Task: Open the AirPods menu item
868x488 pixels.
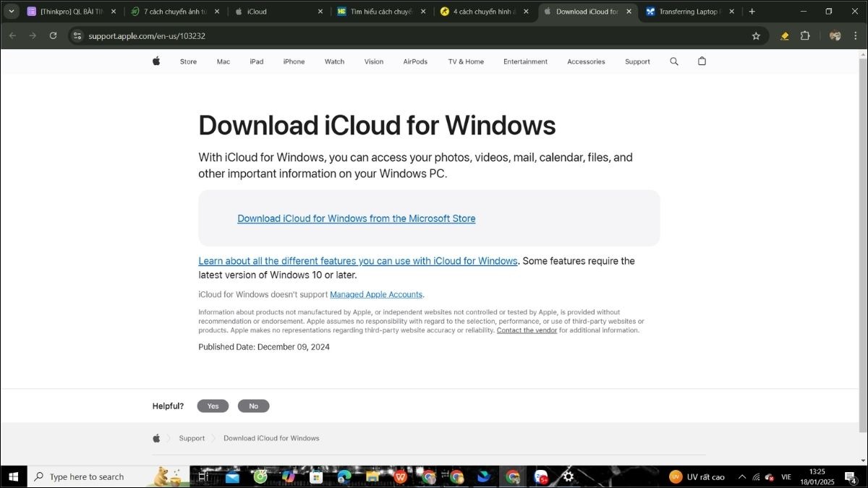Action: [x=415, y=61]
